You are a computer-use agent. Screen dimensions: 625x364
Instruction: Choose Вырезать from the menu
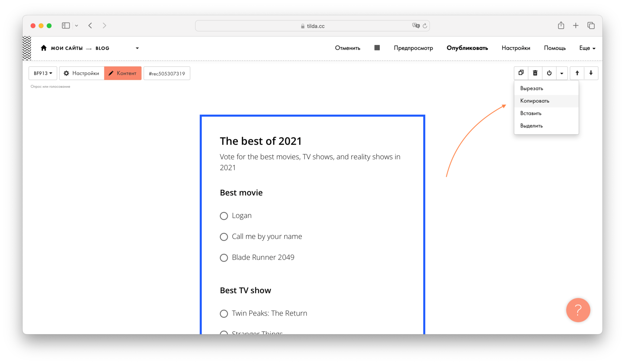tap(546, 88)
